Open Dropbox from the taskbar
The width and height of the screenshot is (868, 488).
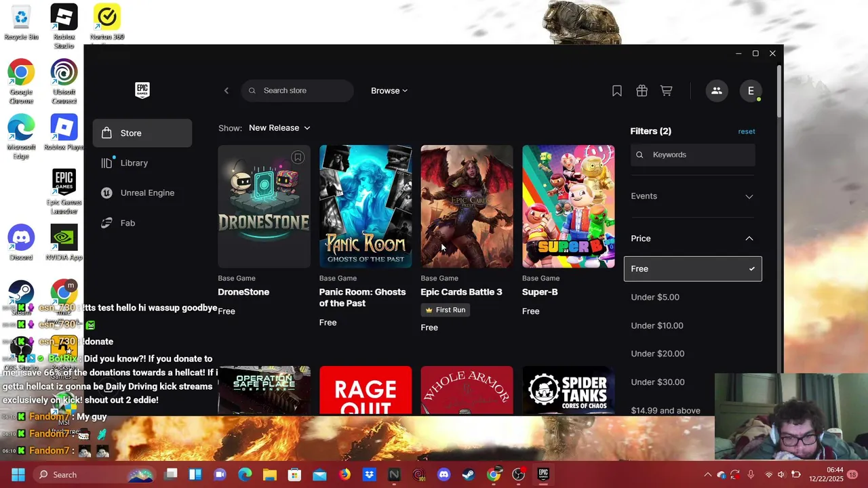(369, 474)
